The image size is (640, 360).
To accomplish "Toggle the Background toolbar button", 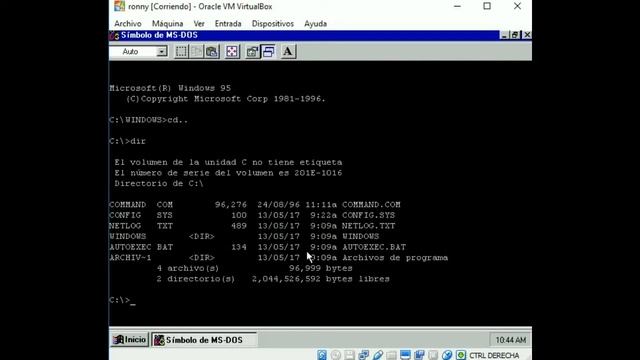I will tap(268, 51).
